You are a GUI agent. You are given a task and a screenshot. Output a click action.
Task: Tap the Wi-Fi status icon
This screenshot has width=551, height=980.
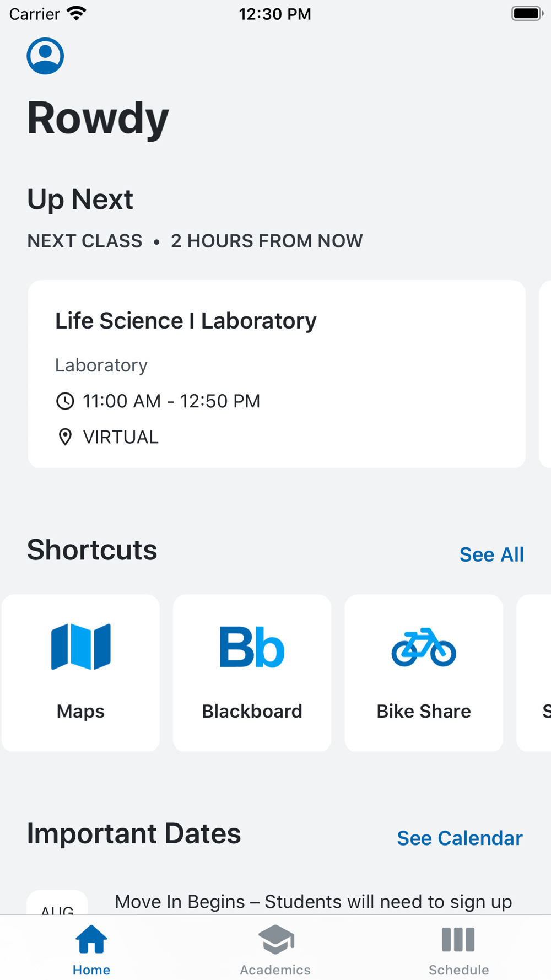click(76, 13)
